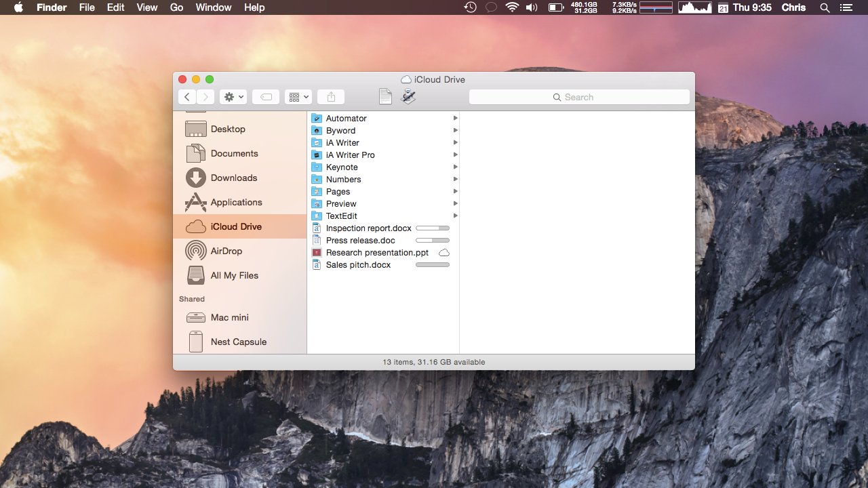Go forward with the toolbar forward arrow
868x488 pixels.
point(205,97)
